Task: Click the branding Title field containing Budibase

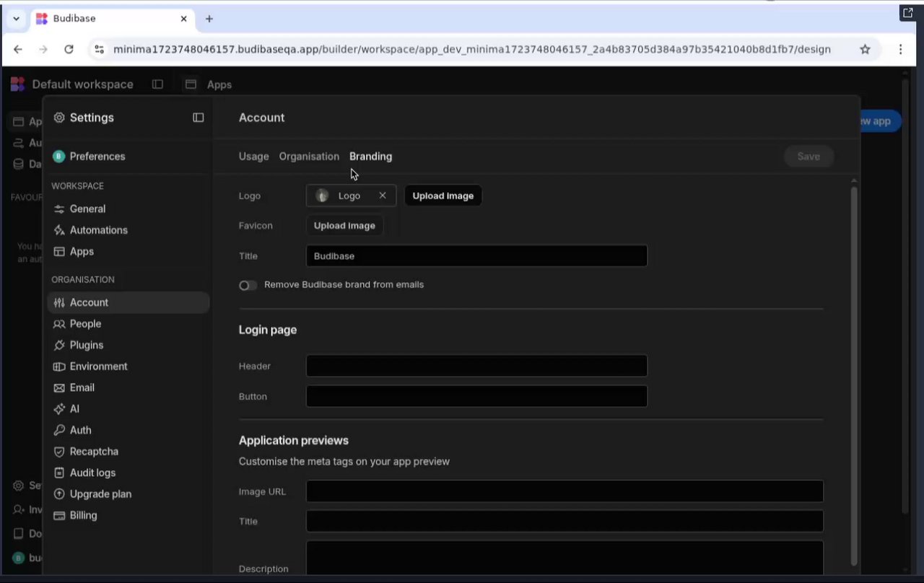Action: point(476,256)
